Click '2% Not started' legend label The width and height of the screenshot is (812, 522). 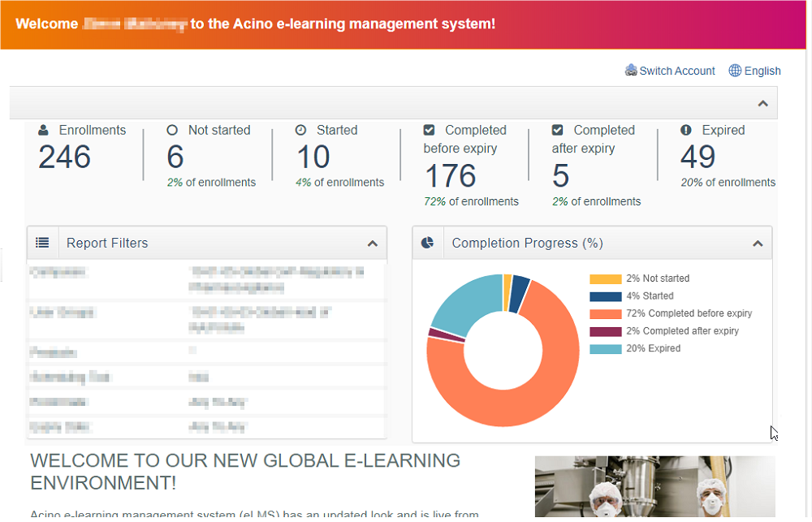click(658, 278)
